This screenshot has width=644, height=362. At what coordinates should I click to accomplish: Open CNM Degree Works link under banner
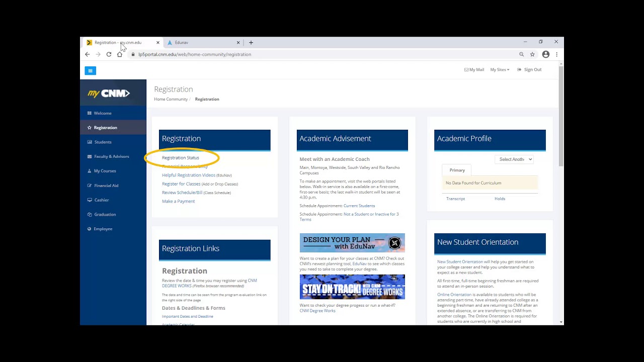(317, 311)
